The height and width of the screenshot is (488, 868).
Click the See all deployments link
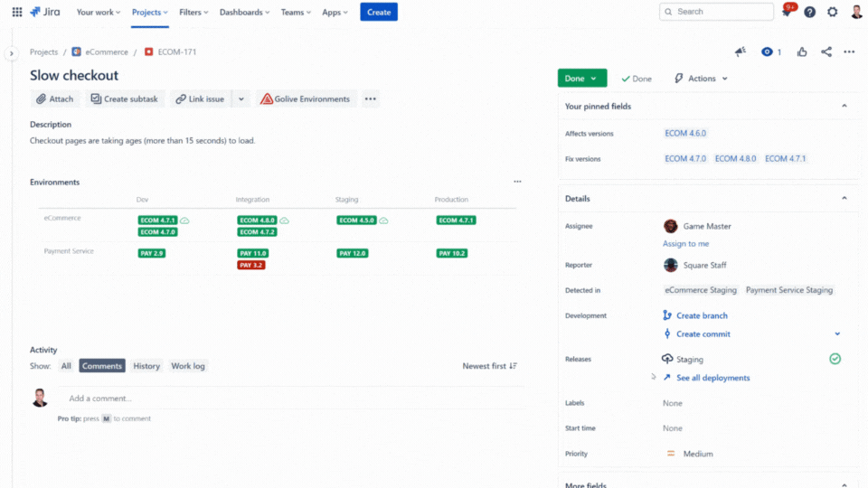[x=712, y=378]
